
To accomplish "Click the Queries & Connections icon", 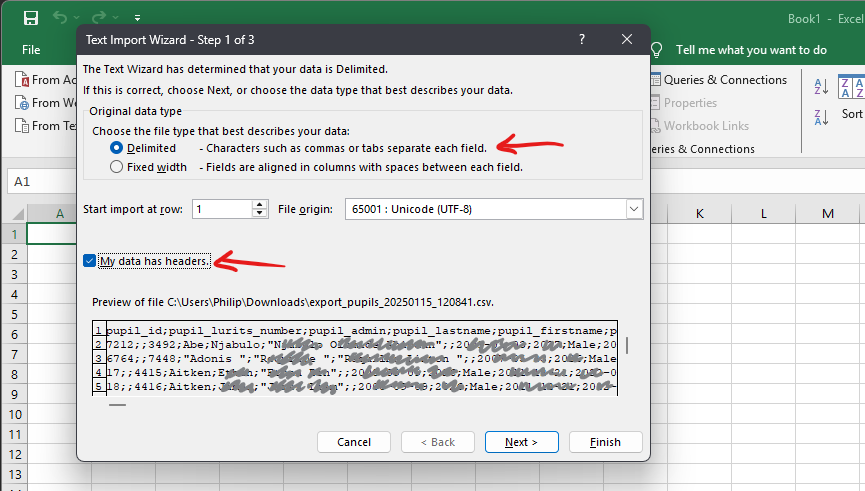I will (x=656, y=80).
